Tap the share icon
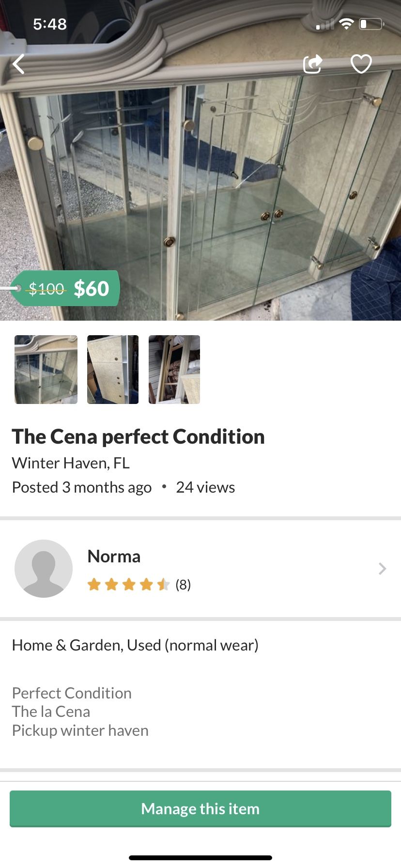Screen dimensions: 401x868 (x=312, y=64)
